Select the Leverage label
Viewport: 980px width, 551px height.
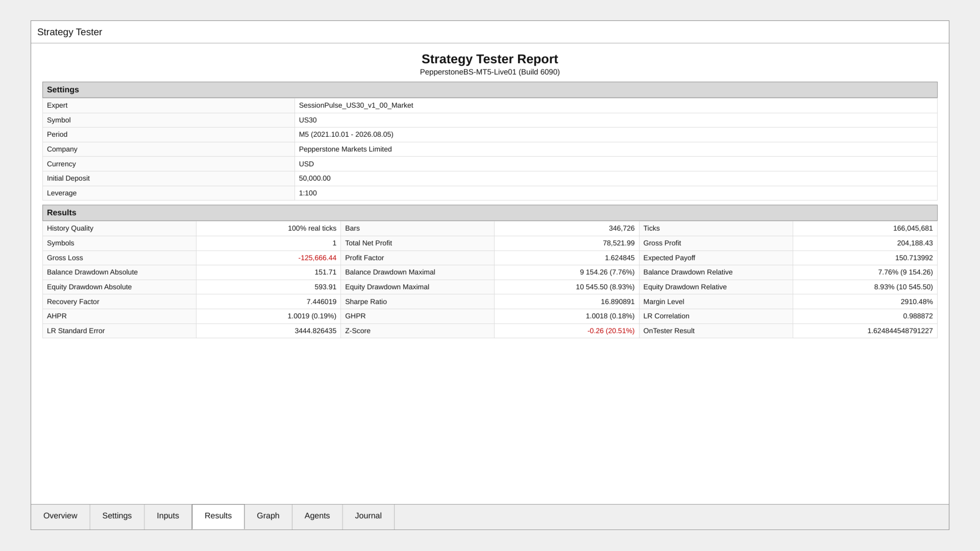point(62,193)
